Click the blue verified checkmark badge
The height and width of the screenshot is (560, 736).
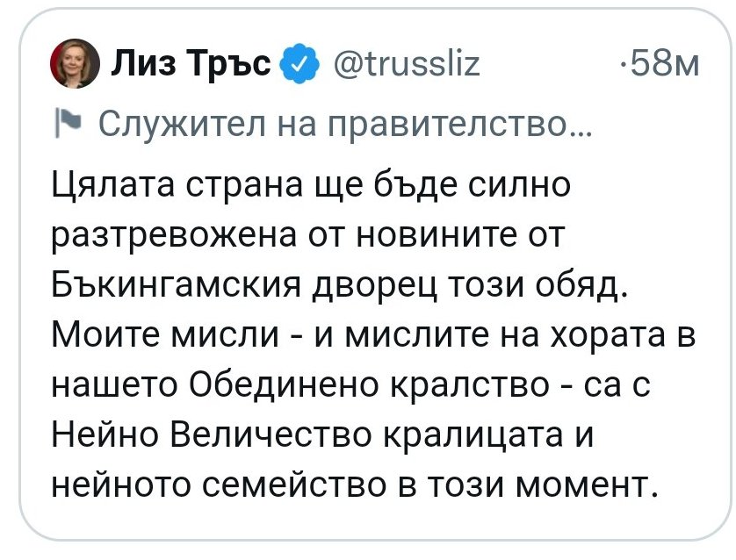(x=298, y=64)
